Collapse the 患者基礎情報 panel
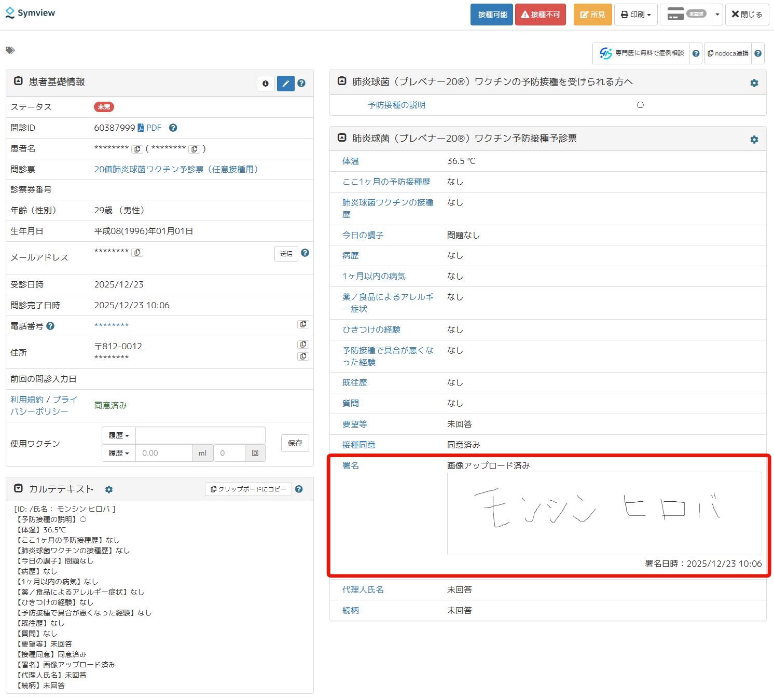 (x=18, y=81)
